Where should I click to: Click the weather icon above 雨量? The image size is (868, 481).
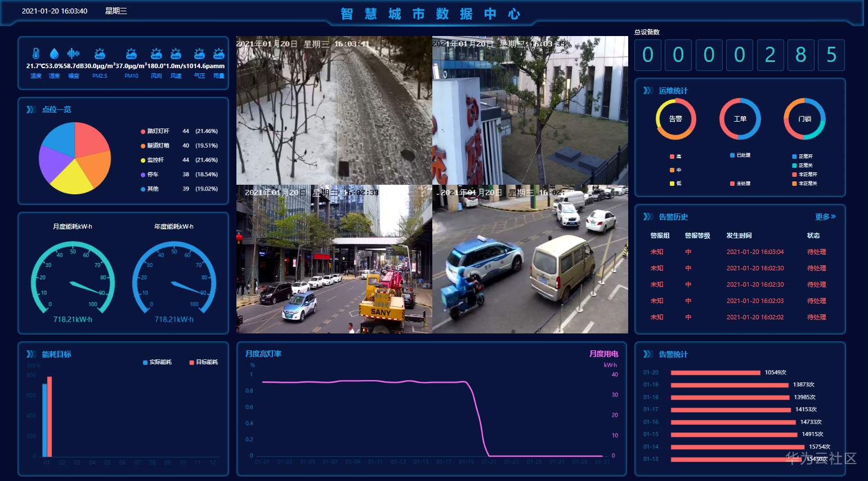[219, 54]
